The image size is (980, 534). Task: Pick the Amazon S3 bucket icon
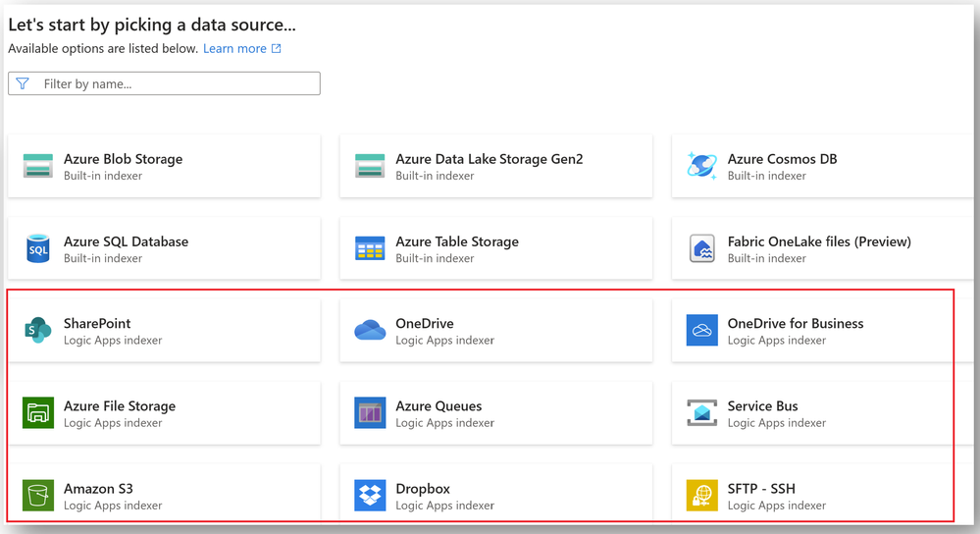pyautogui.click(x=38, y=496)
